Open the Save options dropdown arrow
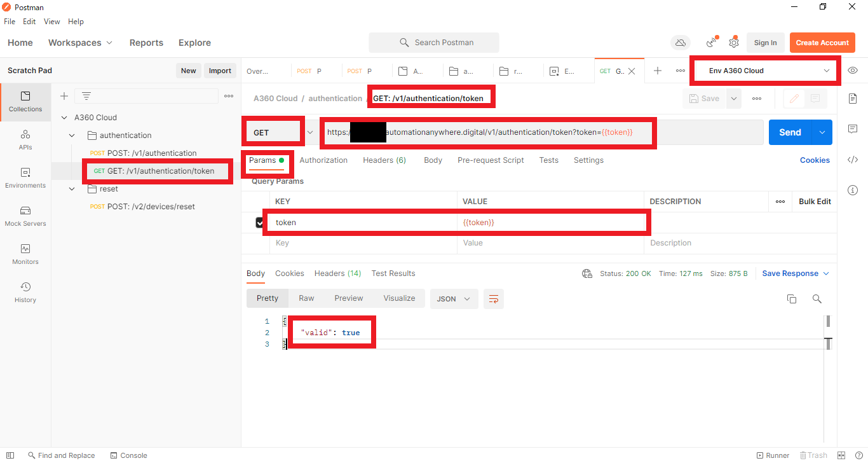 coord(734,99)
